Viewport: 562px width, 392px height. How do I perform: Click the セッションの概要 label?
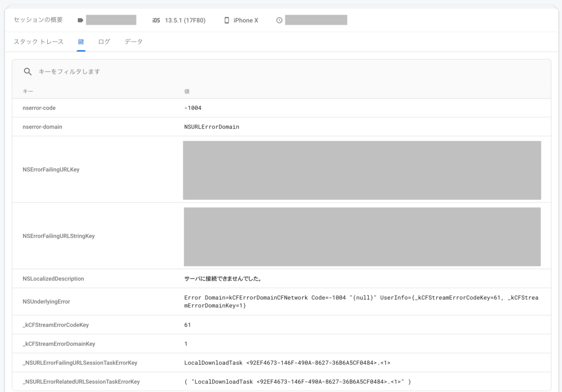38,20
